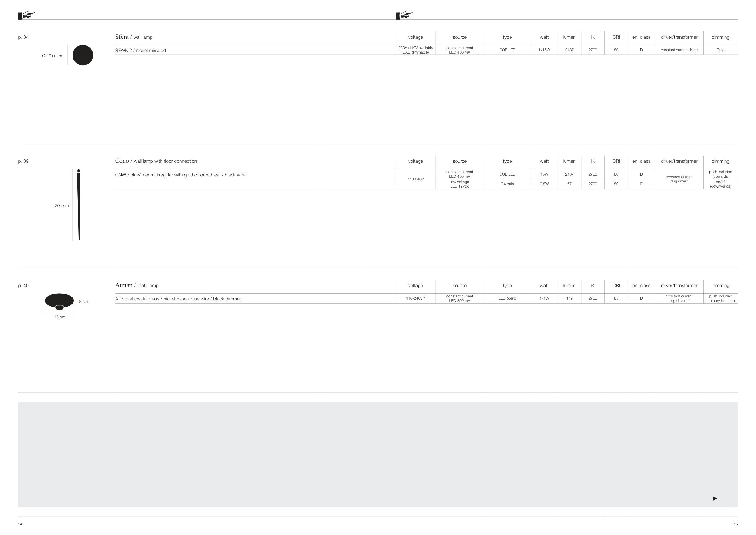756x535 pixels.
Task: Click AT oval crystal glass product row
Action: (x=178, y=299)
